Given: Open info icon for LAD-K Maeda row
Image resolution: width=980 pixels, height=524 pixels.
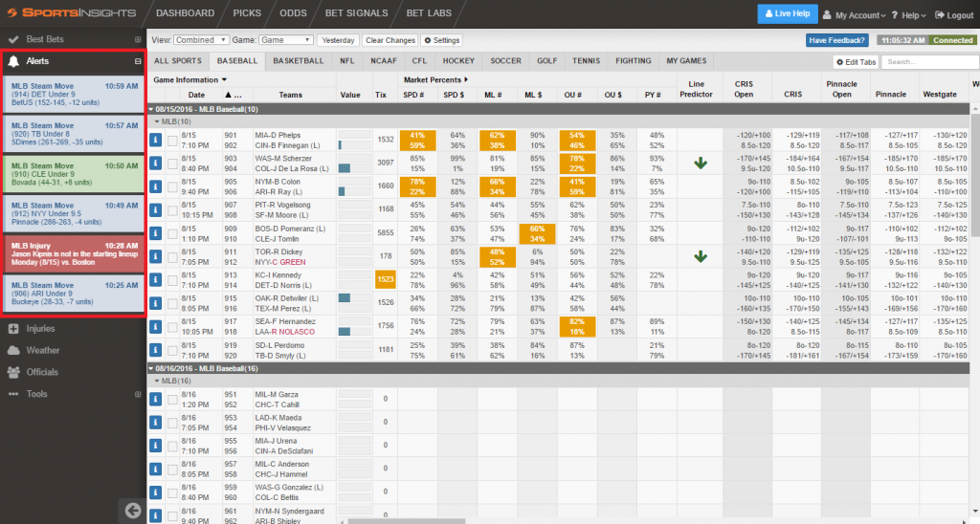Looking at the screenshot, I should 156,423.
